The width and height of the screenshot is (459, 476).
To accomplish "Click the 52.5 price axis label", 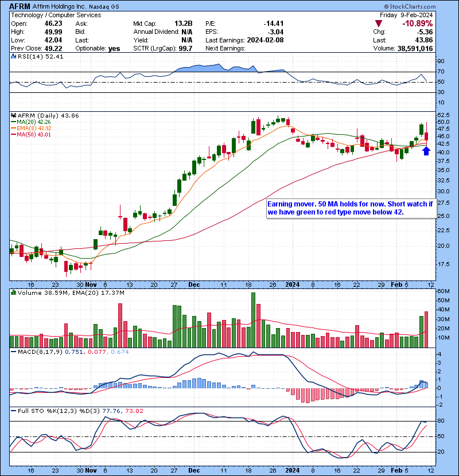I will 443,115.
